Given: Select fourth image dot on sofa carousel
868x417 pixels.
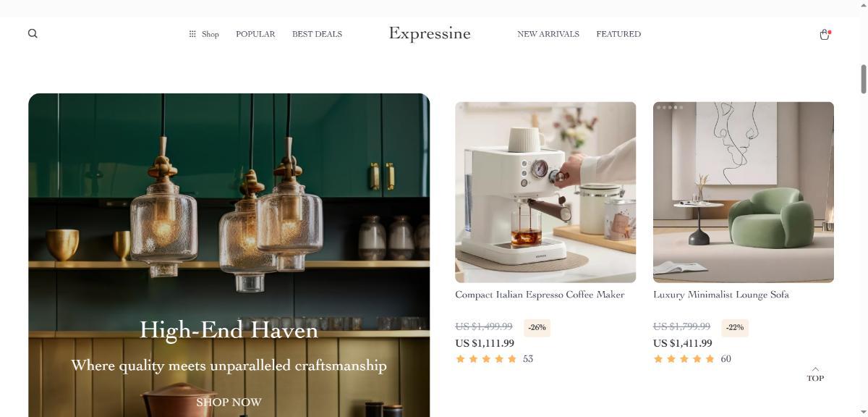Looking at the screenshot, I should tap(676, 108).
